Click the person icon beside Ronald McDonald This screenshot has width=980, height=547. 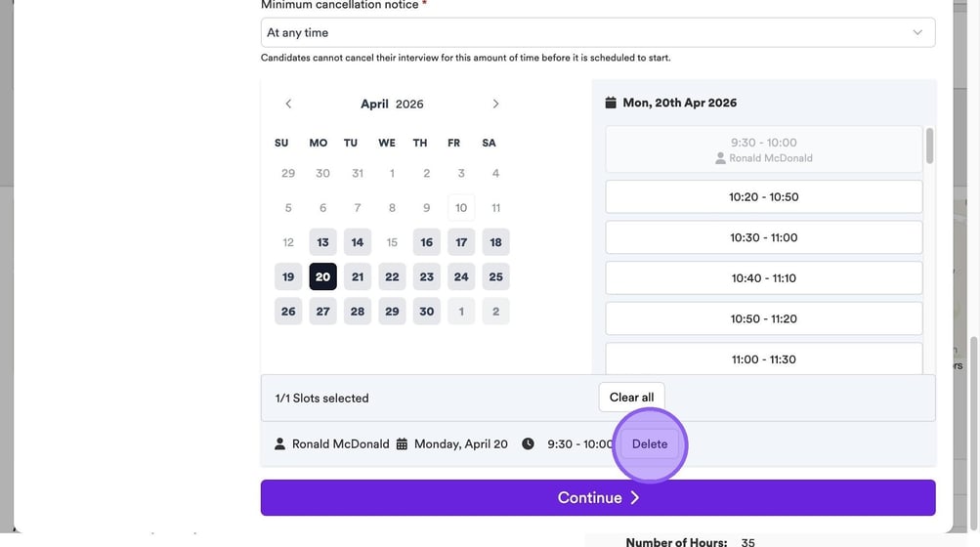coord(281,443)
